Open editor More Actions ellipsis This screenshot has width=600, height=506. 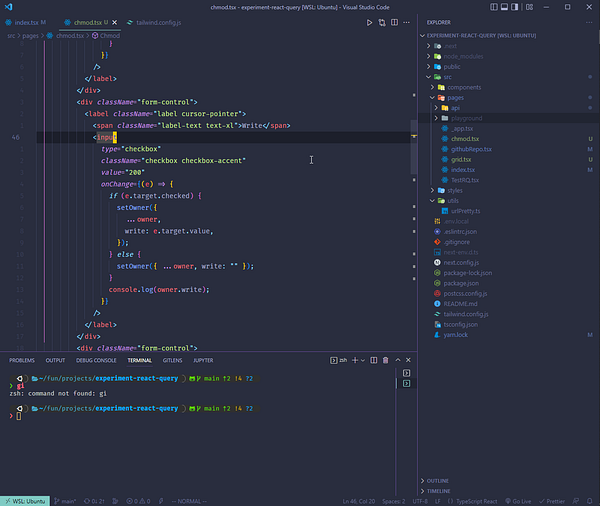coord(406,23)
